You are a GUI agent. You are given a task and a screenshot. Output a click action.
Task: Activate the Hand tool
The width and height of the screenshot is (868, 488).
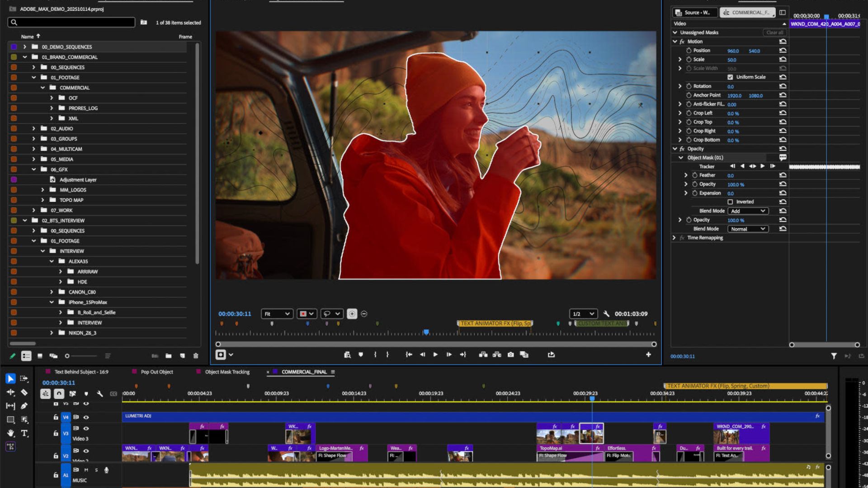[10, 433]
